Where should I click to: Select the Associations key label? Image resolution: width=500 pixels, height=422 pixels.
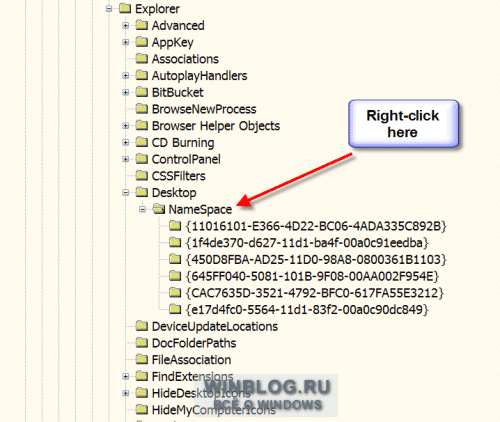tap(185, 59)
